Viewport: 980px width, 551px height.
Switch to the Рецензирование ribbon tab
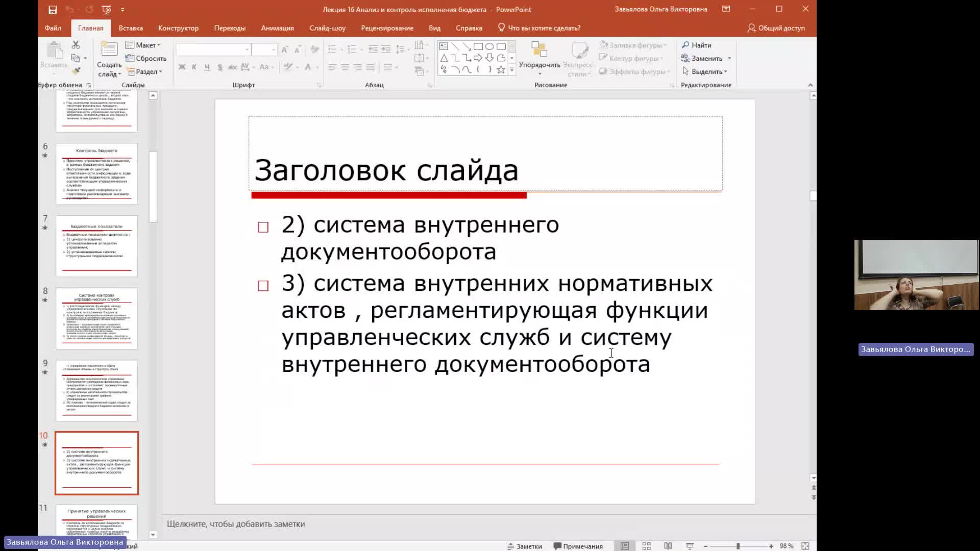click(x=387, y=28)
